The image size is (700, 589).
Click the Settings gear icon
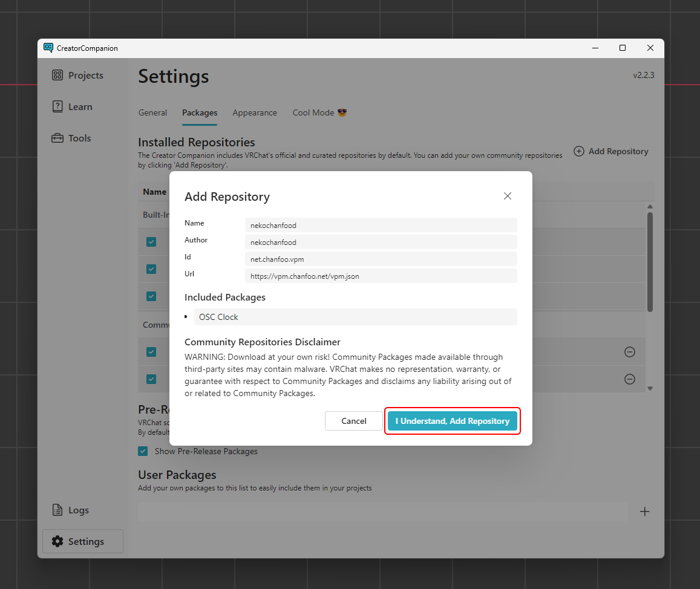(57, 542)
